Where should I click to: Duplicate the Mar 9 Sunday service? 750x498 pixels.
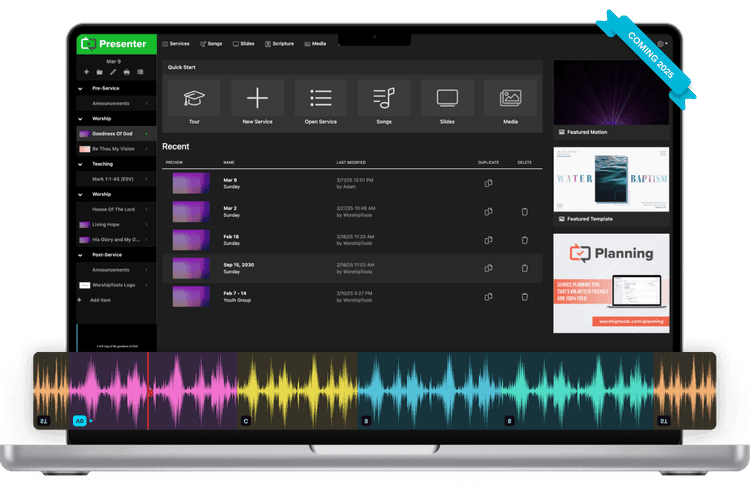coord(488,183)
